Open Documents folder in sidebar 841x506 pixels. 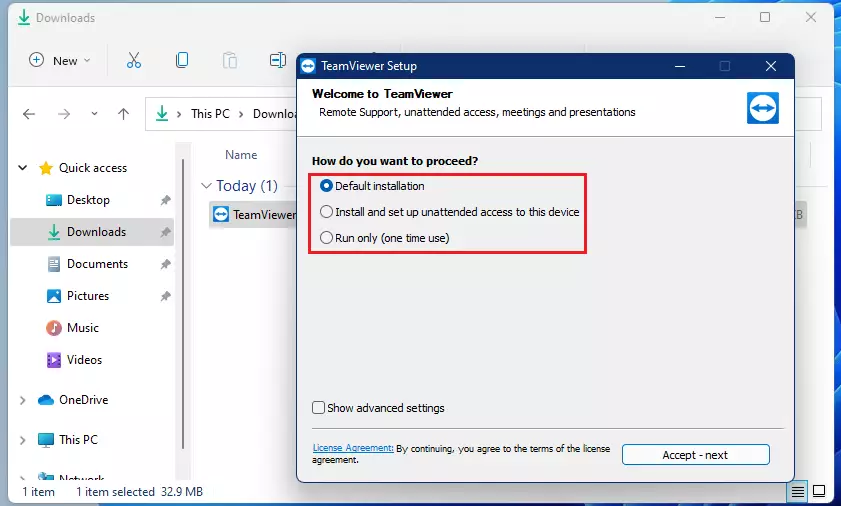coord(97,264)
